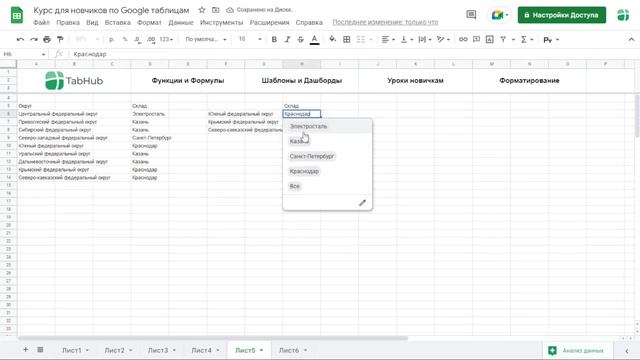
Task: Toggle Bold formatting
Action: (274, 40)
